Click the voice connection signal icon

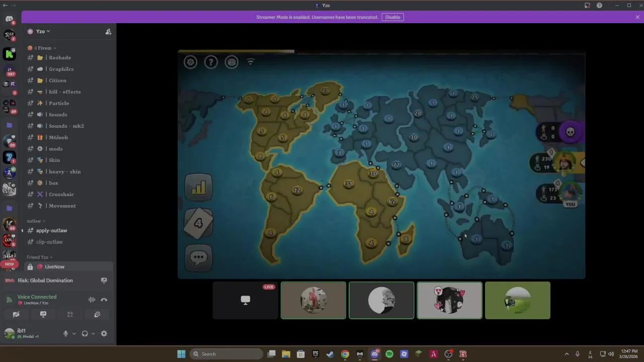tap(9, 300)
